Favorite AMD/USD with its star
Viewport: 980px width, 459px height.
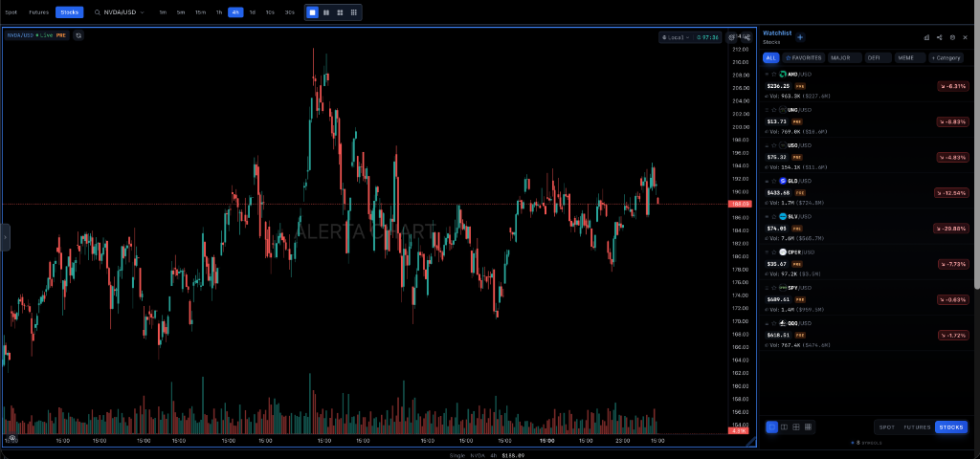point(773,75)
